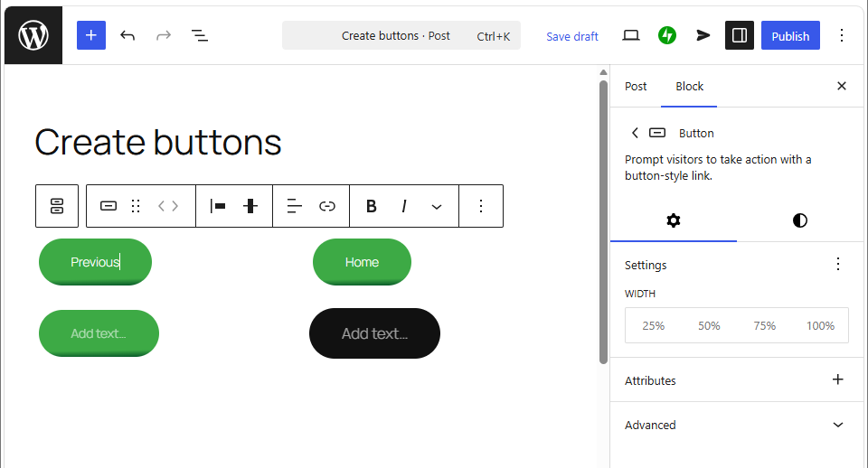
Task: Select the parent Buttons block icon
Action: 57,206
